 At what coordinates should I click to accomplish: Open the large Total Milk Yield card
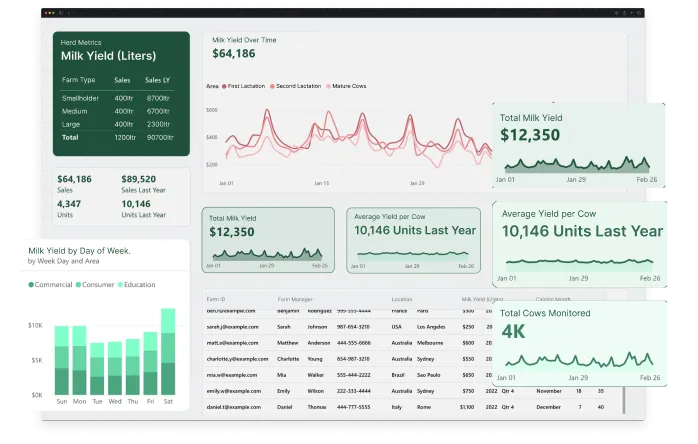point(580,145)
